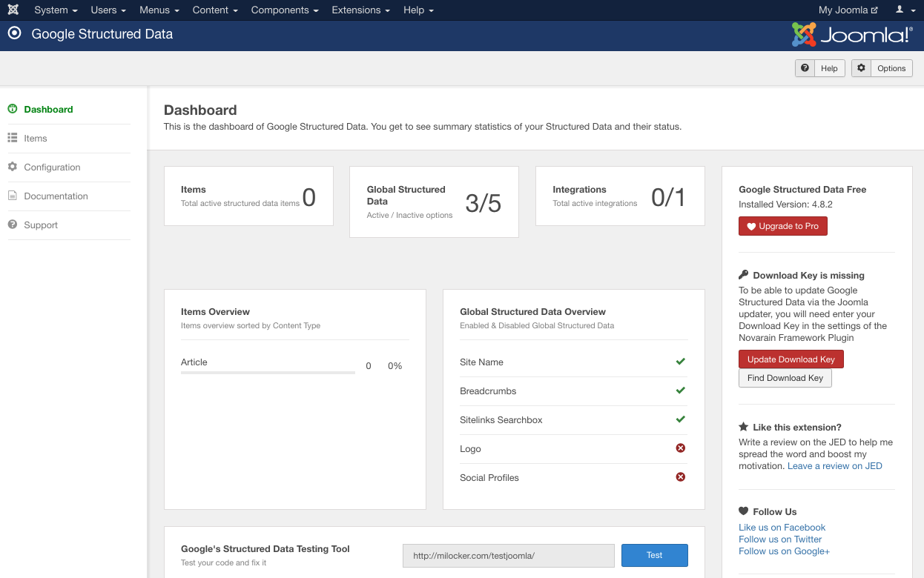Image resolution: width=924 pixels, height=578 pixels.
Task: Open the Dashboard section in the sidebar
Action: [48, 109]
